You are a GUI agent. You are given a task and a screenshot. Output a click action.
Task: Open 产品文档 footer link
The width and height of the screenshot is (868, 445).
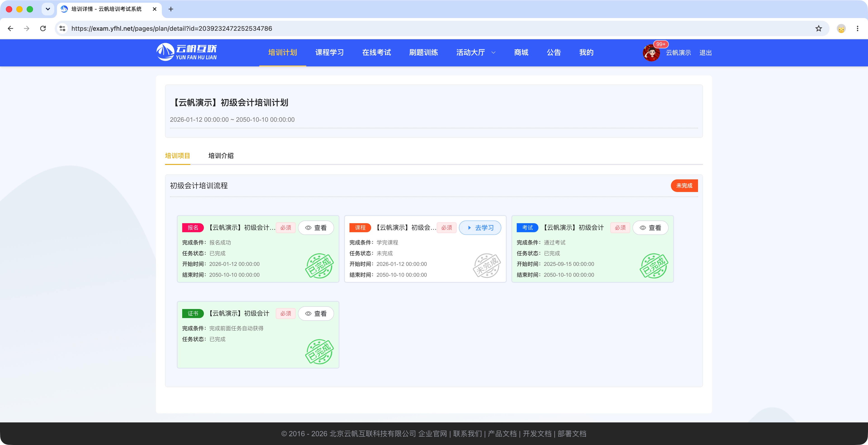502,434
